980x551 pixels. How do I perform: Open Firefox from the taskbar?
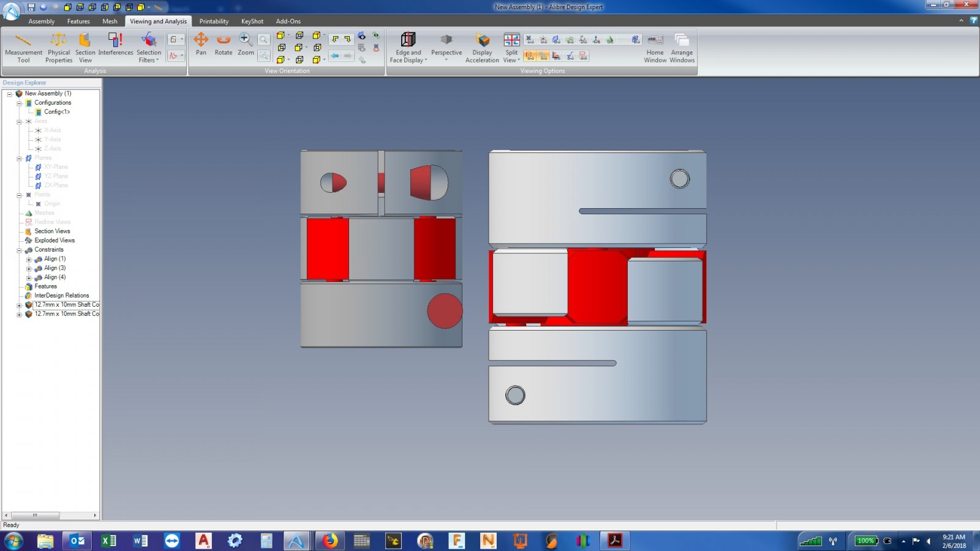330,541
